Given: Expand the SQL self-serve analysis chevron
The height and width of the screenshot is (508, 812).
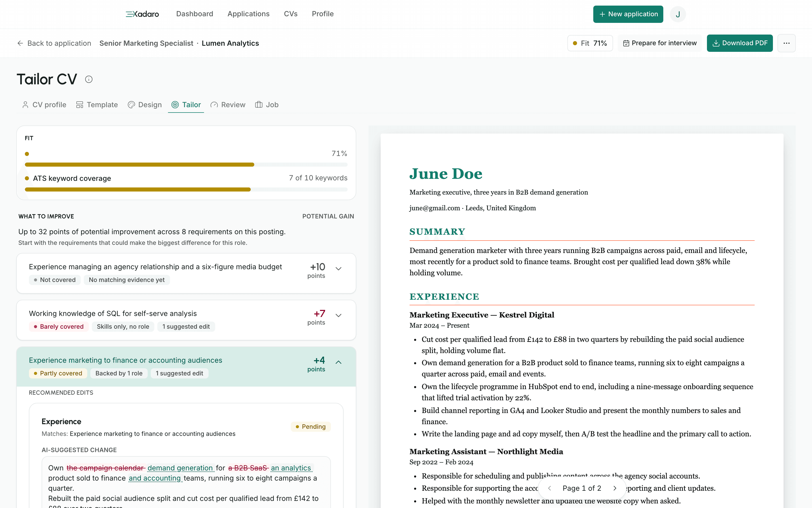Looking at the screenshot, I should click(x=339, y=315).
